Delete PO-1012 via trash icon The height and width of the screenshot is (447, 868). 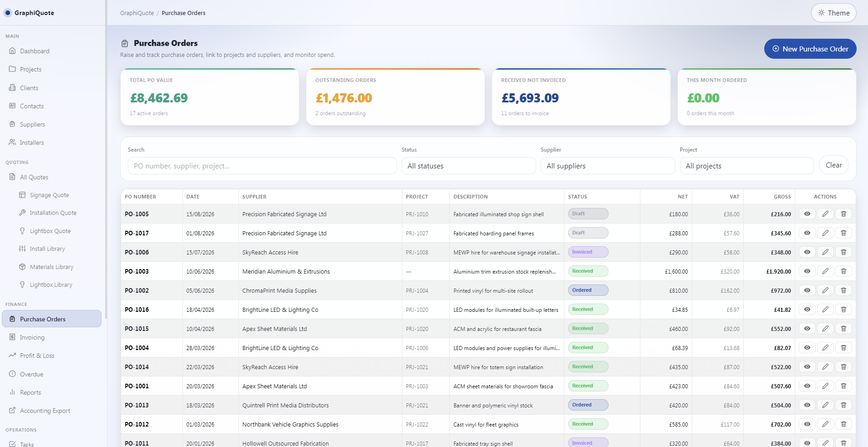[x=843, y=424]
